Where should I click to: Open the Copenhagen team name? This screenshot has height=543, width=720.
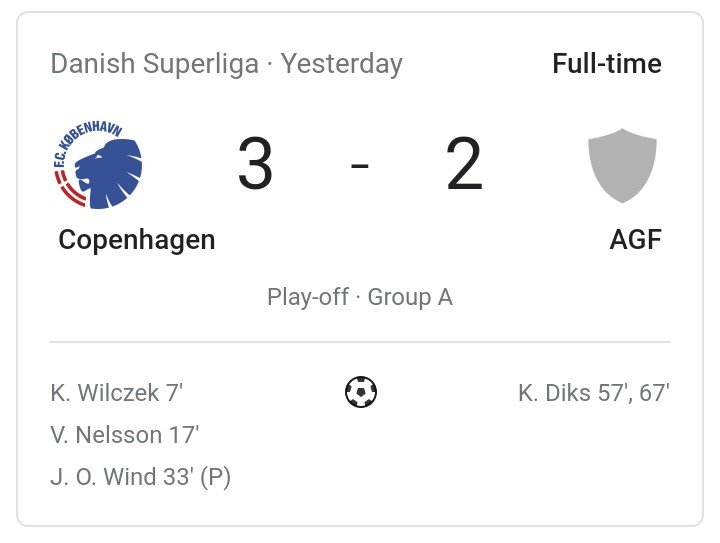point(137,241)
